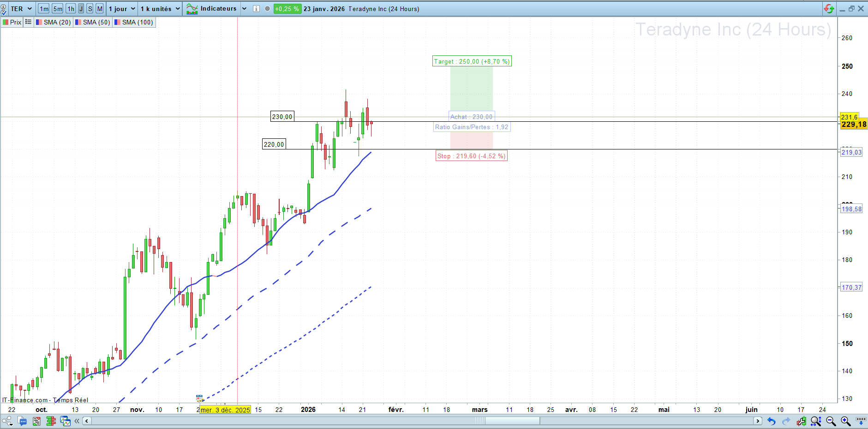Click the auto-fit zoom icon

pyautogui.click(x=816, y=421)
